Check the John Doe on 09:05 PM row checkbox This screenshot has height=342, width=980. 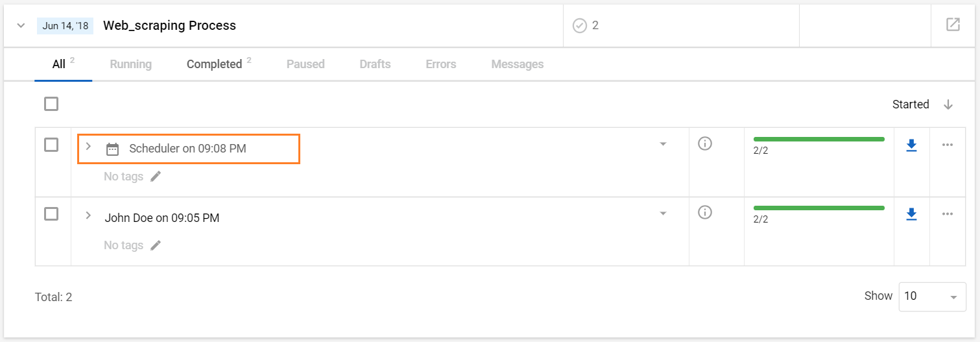(51, 214)
